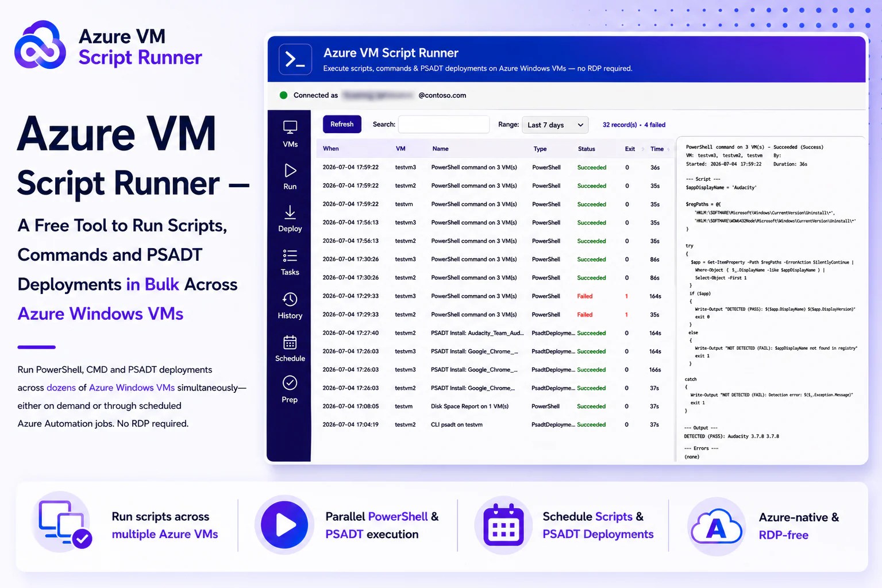Select the 'CLI psadt on testvm' entry
The image size is (882, 588).
457,425
